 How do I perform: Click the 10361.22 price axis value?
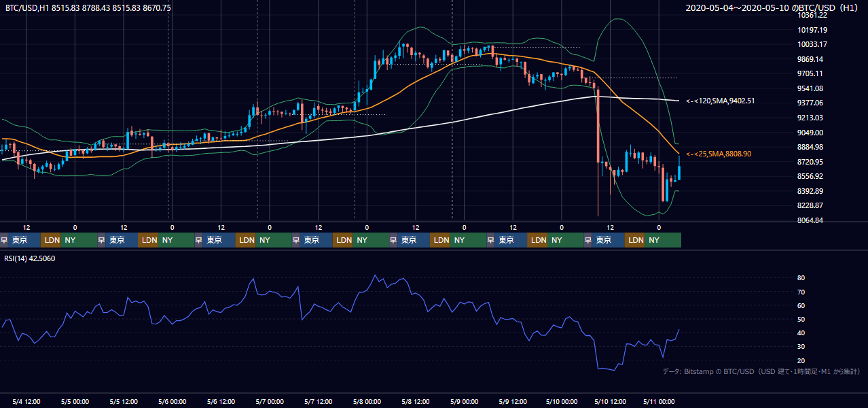coord(812,15)
